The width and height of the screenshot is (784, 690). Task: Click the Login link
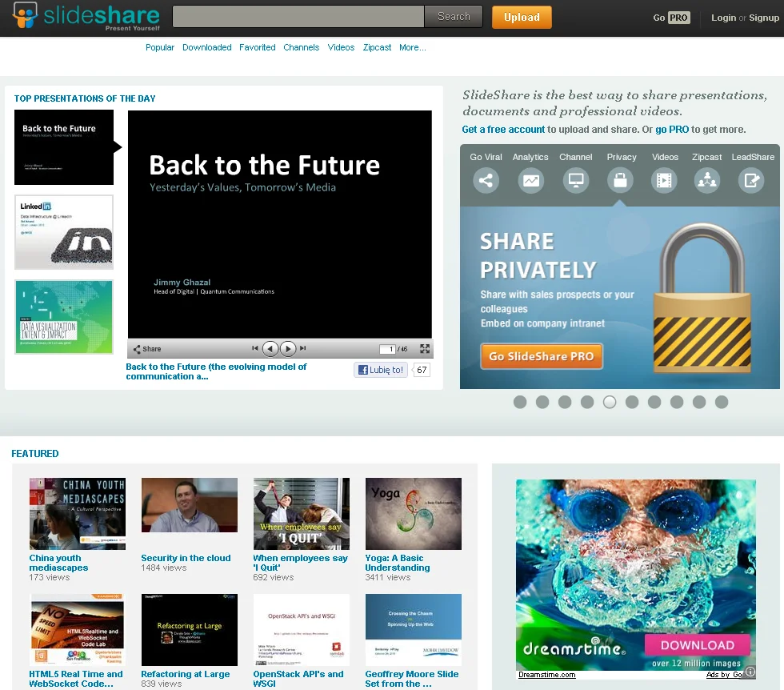[x=723, y=18]
